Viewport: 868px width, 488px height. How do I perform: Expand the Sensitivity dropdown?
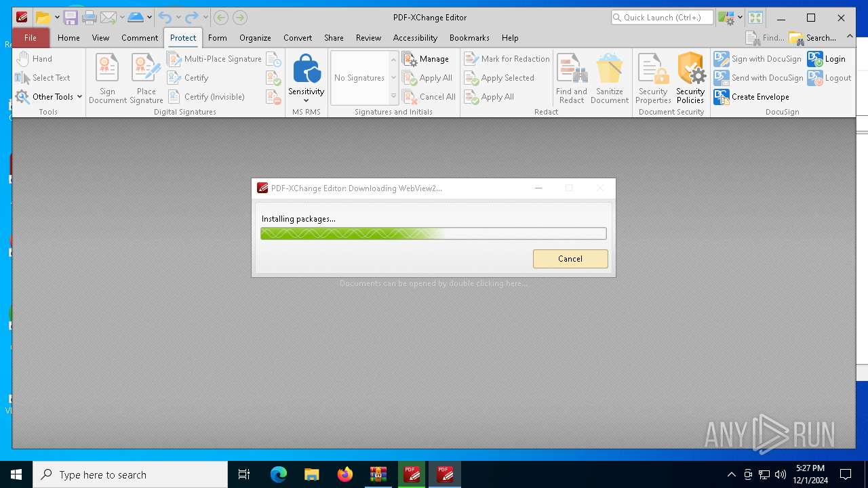pyautogui.click(x=306, y=101)
